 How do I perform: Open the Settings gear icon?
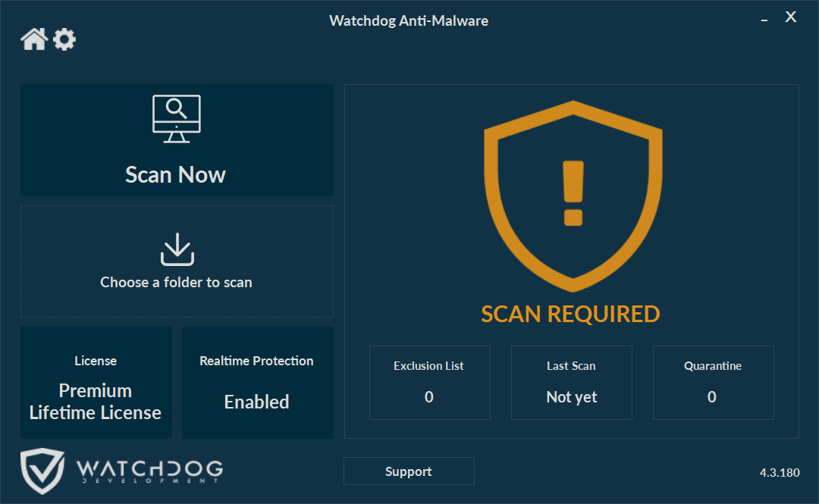pos(64,39)
